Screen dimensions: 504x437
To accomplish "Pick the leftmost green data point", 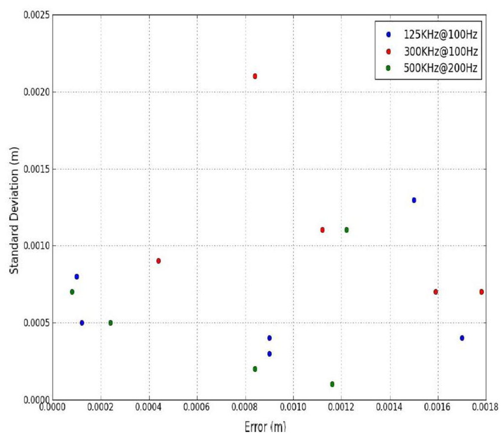I will coord(72,292).
